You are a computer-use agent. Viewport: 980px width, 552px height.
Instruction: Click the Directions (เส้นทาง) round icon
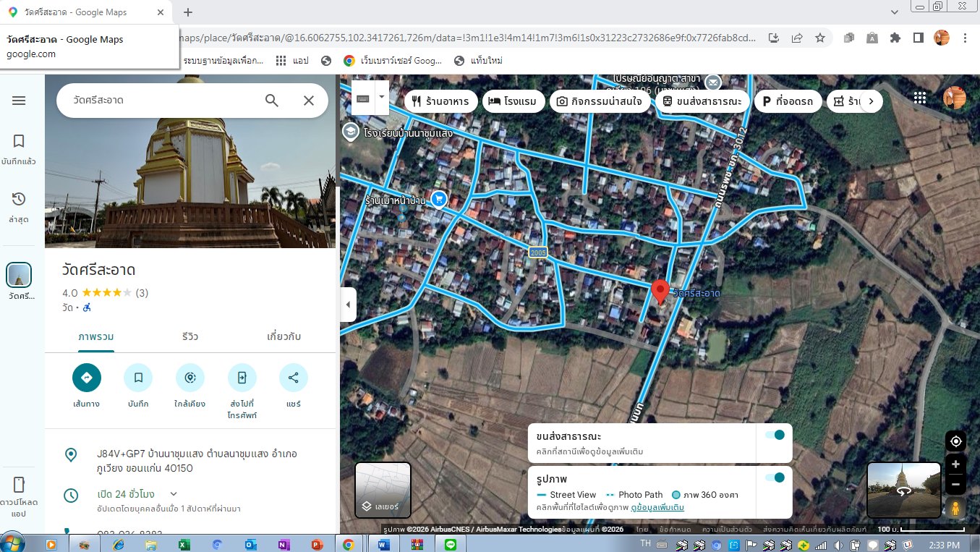[x=87, y=378]
